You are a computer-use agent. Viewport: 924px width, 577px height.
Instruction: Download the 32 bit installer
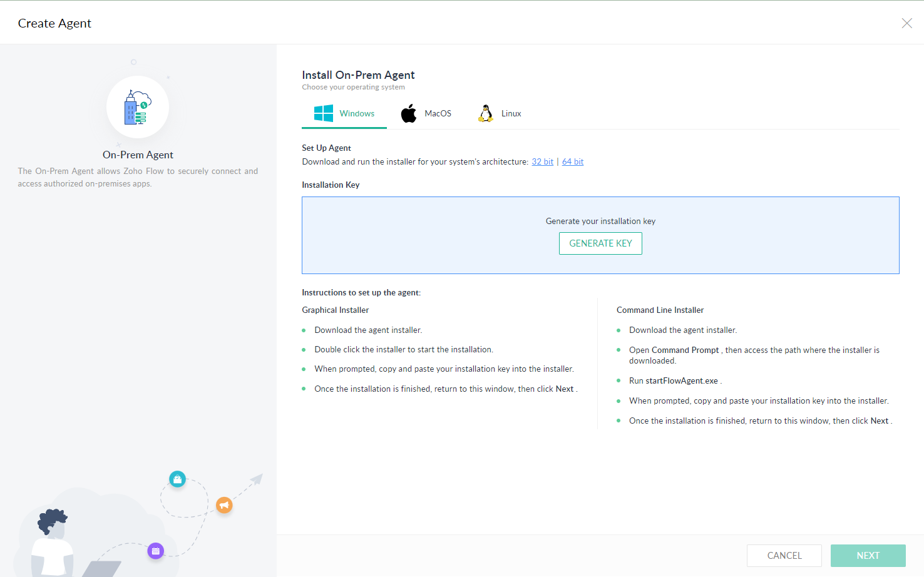[x=542, y=161]
